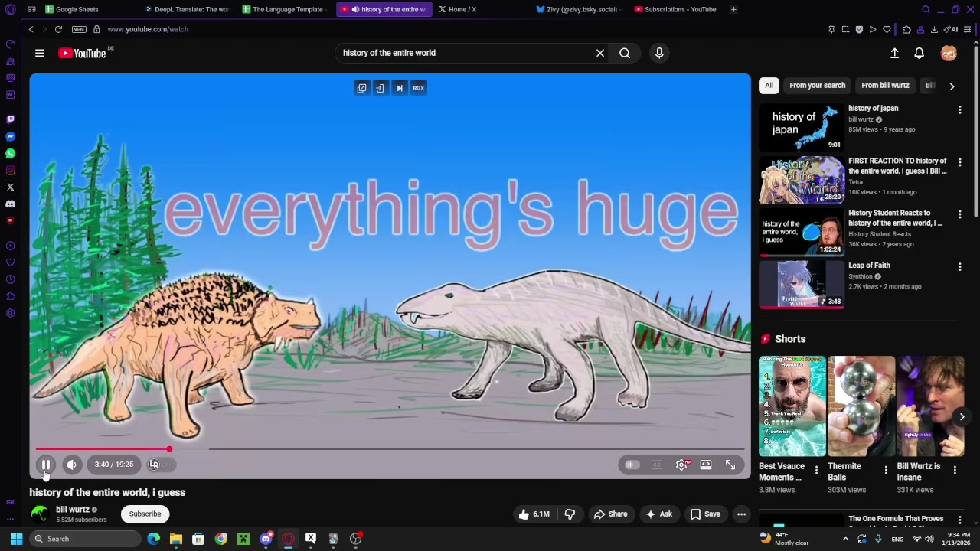The image size is (980, 551).
Task: Subscribe to bill wurtz channel
Action: tap(145, 514)
